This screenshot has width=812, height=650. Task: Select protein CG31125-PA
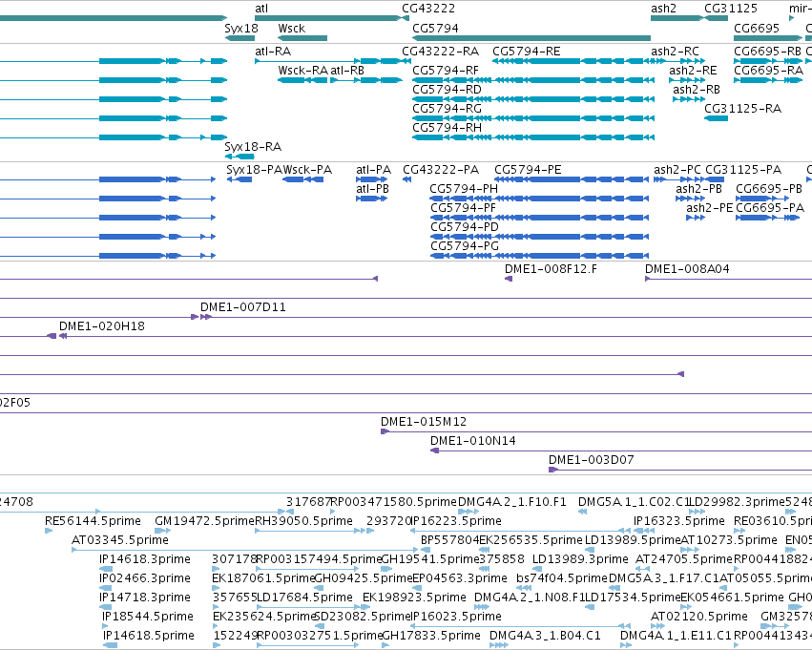(x=743, y=170)
